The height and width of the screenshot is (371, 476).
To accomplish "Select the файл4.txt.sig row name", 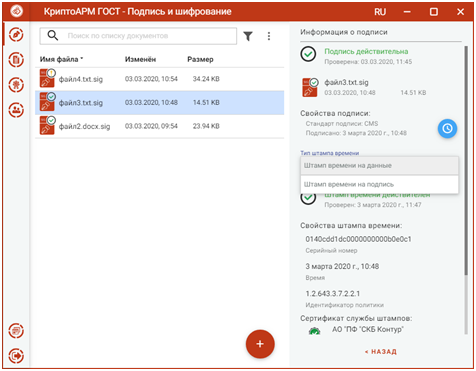I will 81,79.
